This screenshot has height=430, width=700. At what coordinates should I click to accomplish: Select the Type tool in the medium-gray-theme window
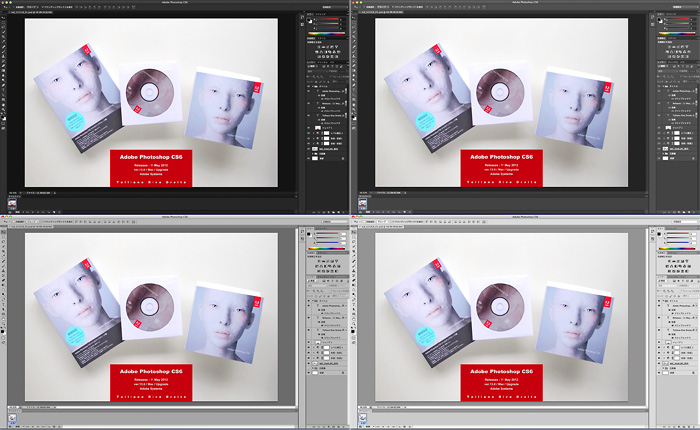(x=4, y=304)
